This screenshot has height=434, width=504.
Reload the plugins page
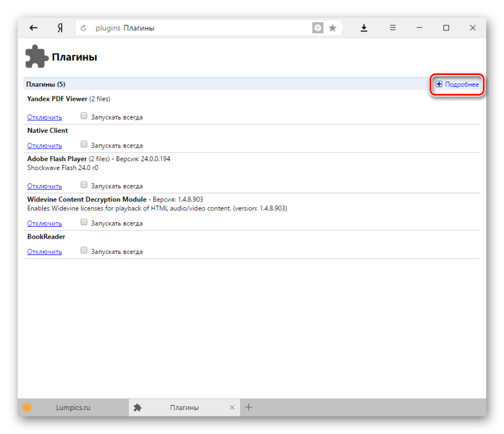83,28
